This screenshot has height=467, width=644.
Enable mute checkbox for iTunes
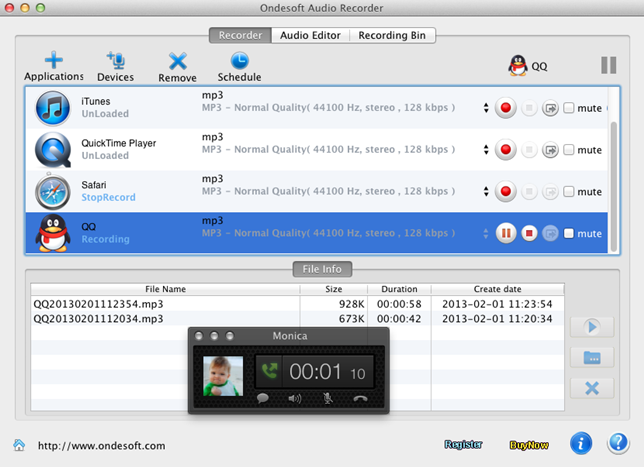[569, 108]
